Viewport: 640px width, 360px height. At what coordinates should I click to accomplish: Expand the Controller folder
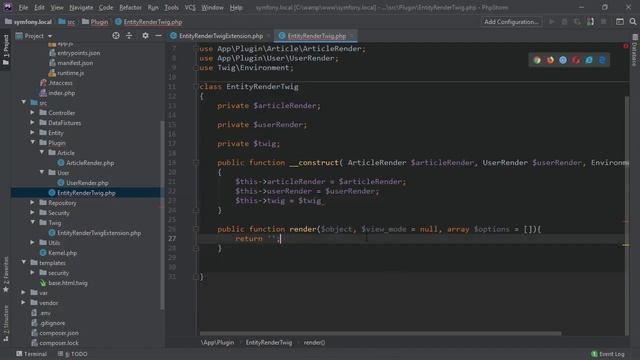pos(33,112)
